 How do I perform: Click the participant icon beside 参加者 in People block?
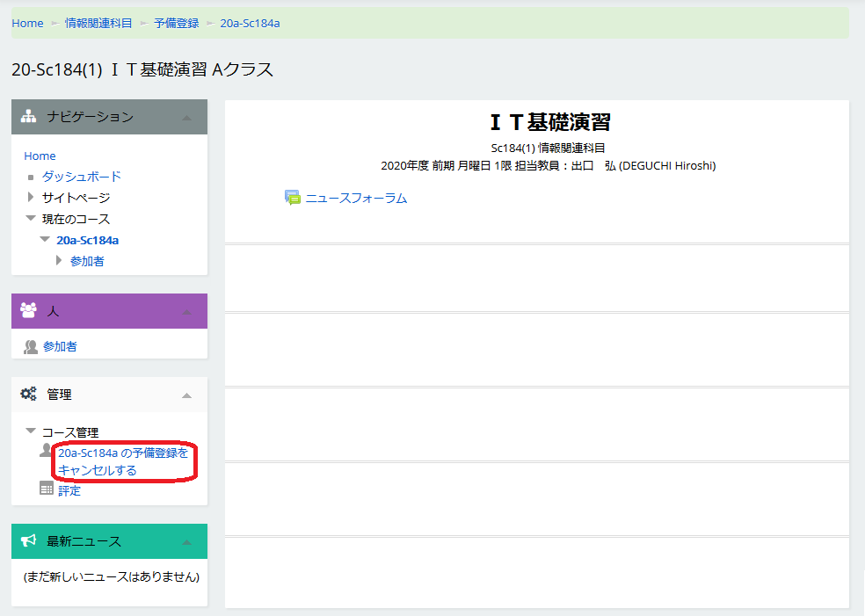pos(31,346)
